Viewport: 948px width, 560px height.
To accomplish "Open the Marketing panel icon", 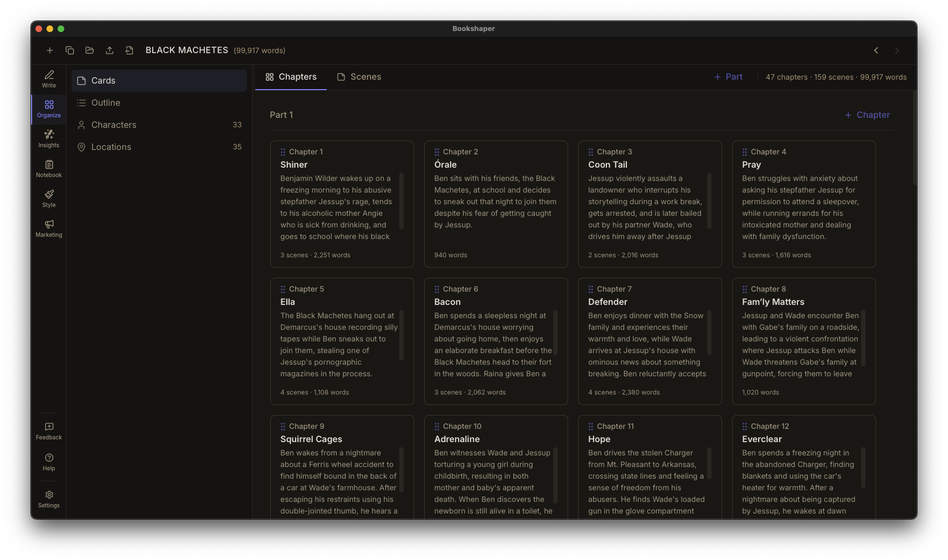I will (49, 229).
